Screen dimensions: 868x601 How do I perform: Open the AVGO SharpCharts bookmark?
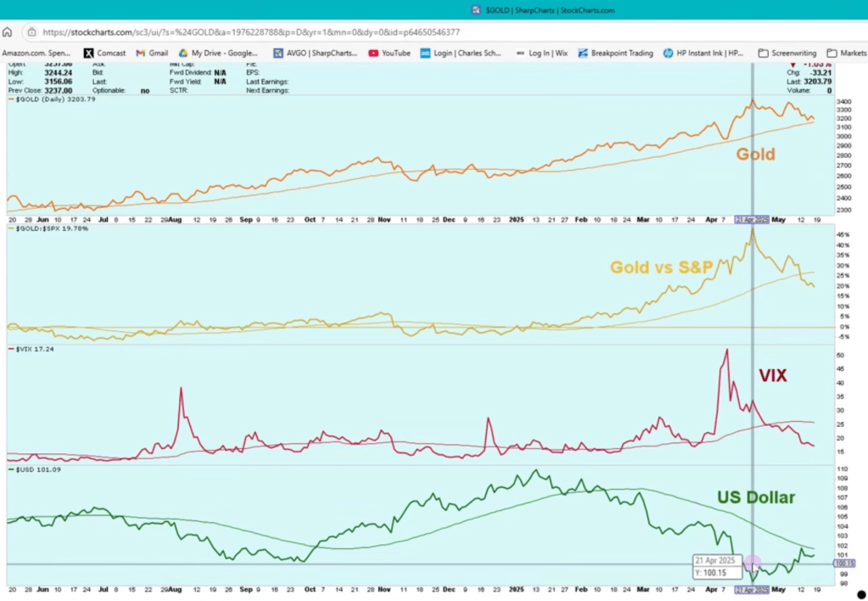316,53
